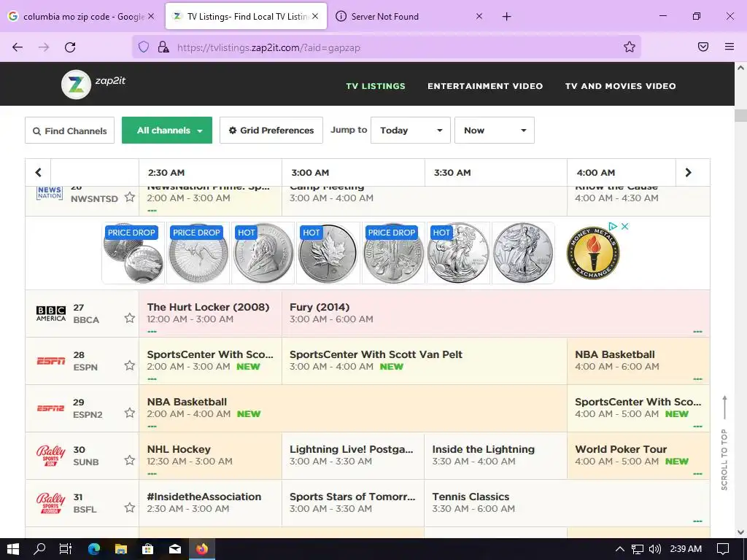This screenshot has height=560, width=747.
Task: Open File Explorer from taskbar
Action: (x=121, y=549)
